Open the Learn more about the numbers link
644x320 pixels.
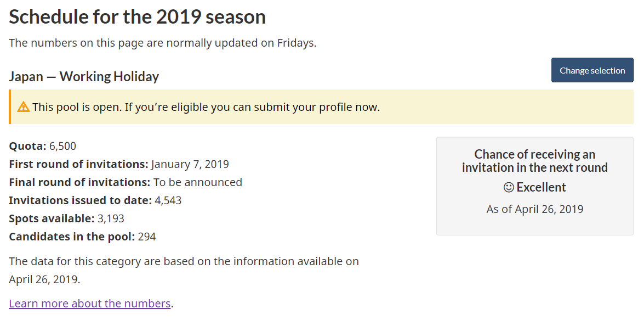pyautogui.click(x=90, y=304)
